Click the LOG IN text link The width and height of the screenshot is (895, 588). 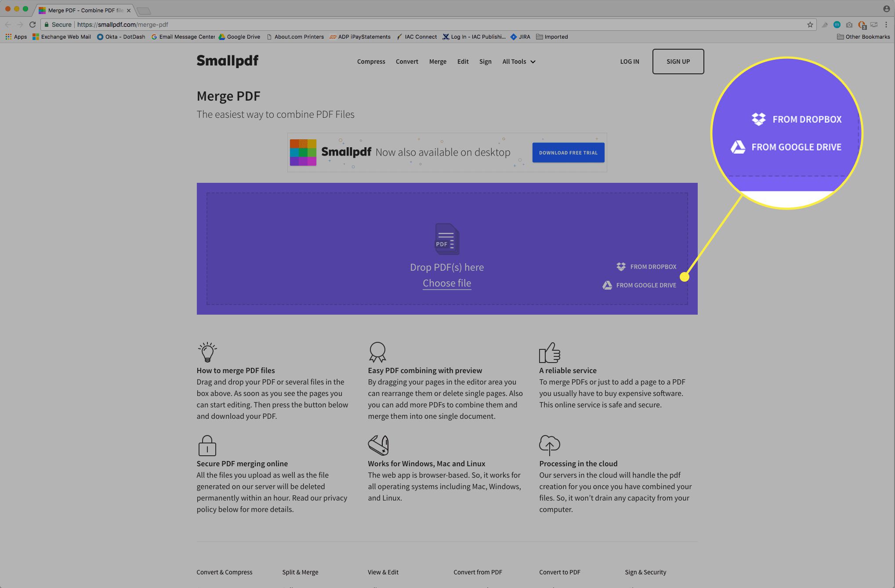(629, 60)
